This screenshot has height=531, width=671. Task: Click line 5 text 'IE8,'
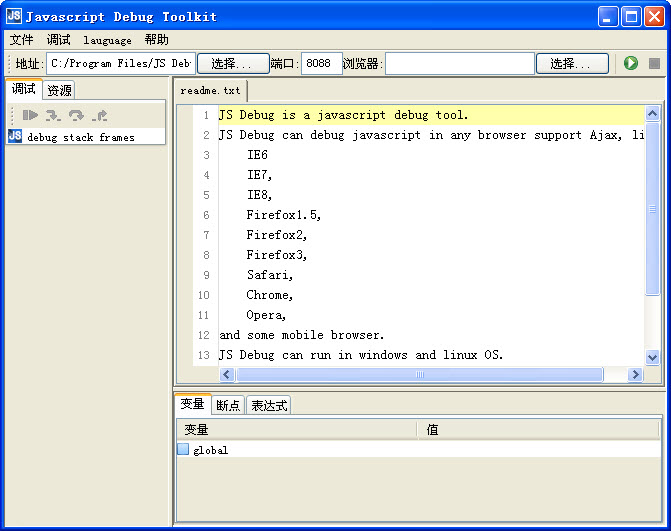(259, 195)
